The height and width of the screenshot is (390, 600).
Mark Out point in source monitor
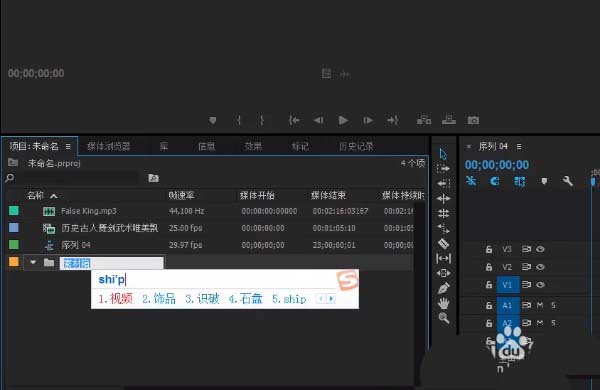point(262,121)
